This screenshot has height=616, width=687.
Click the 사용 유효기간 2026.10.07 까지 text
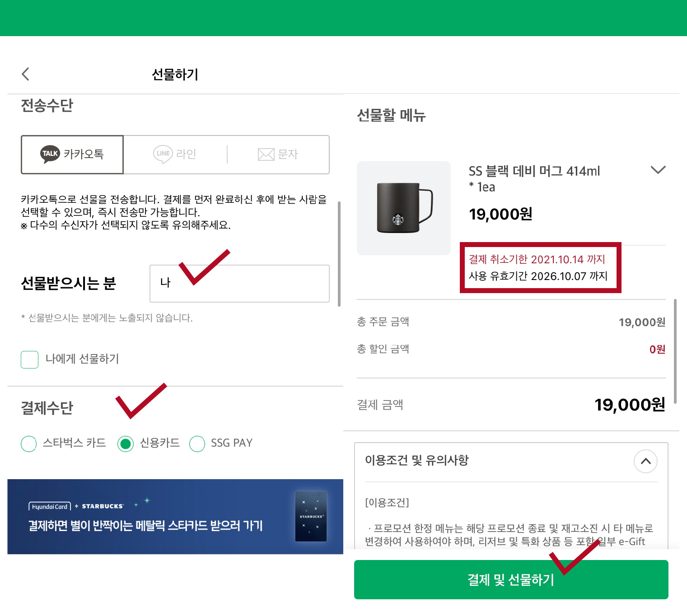click(538, 276)
